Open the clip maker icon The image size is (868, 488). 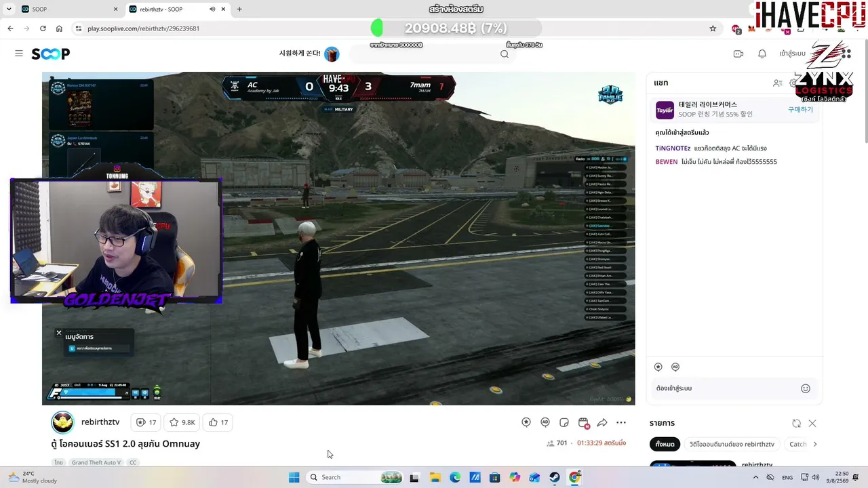coord(583,423)
